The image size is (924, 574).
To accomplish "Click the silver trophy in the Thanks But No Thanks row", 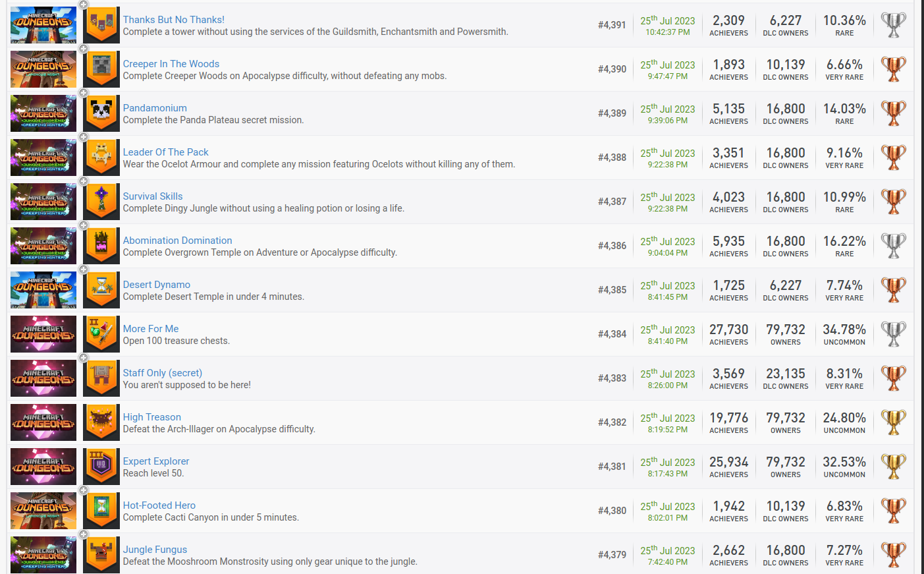I will [x=893, y=25].
